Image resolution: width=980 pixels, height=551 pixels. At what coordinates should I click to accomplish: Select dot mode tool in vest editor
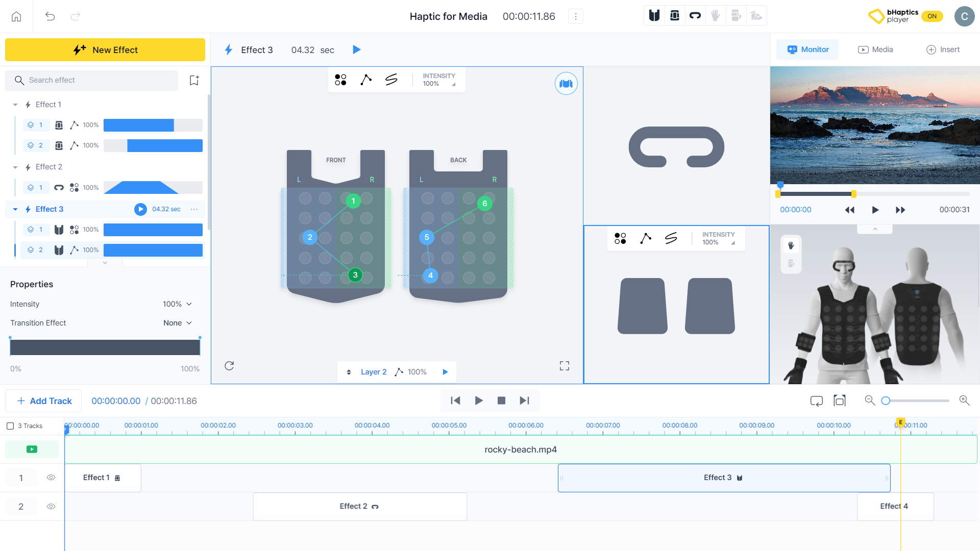click(x=340, y=80)
